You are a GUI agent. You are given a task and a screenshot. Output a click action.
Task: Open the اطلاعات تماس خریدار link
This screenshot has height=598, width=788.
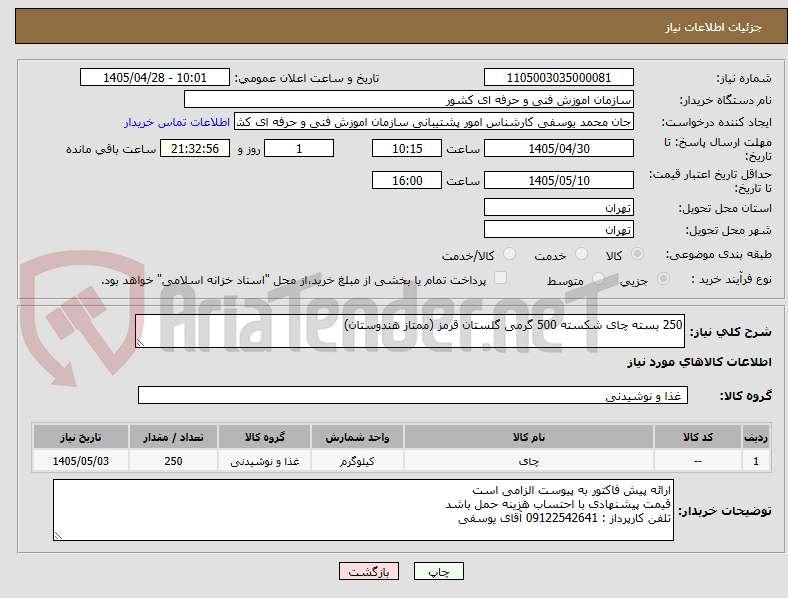(x=177, y=122)
